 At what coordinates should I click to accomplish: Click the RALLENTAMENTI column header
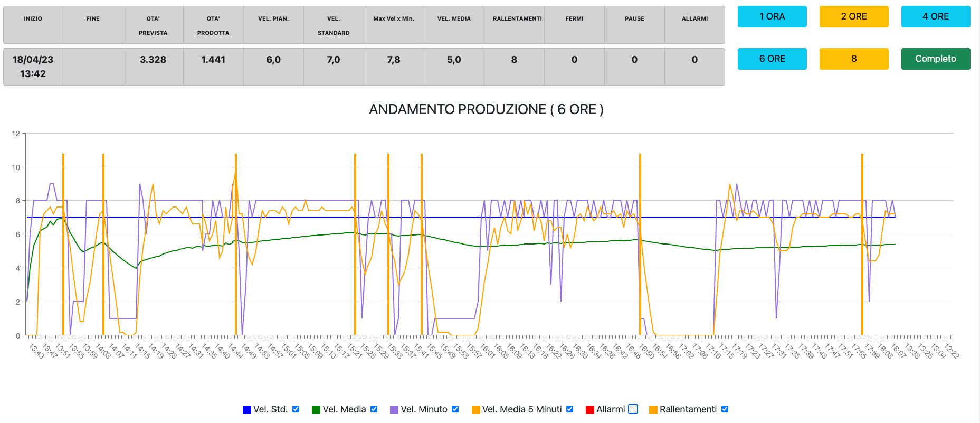(517, 18)
